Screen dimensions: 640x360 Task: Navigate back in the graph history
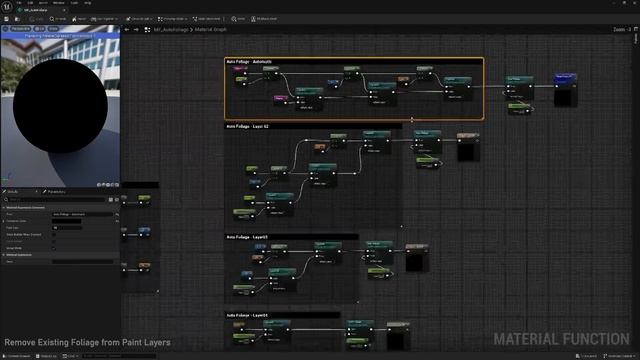[x=127, y=29]
